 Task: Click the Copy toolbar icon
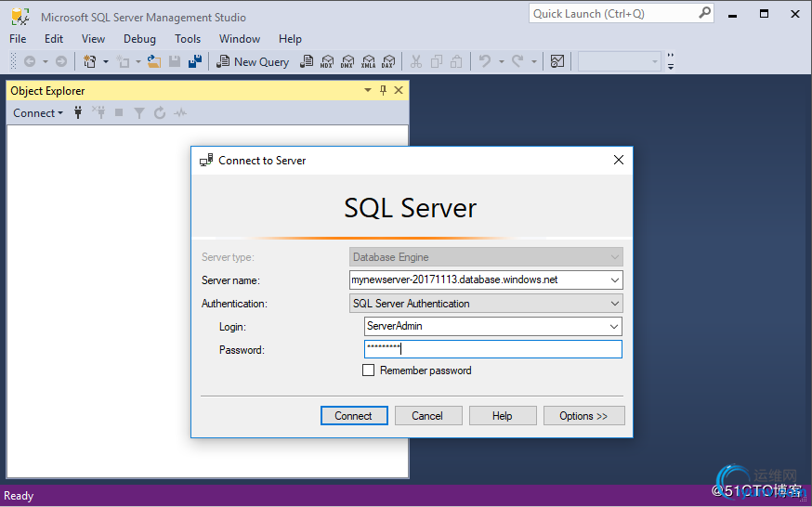tap(437, 61)
